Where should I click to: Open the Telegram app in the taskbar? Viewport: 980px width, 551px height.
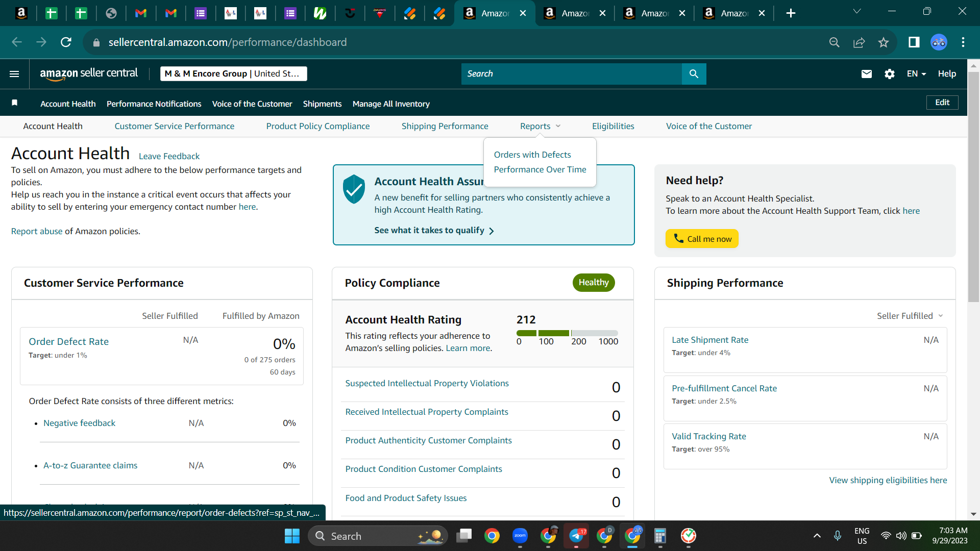(576, 536)
